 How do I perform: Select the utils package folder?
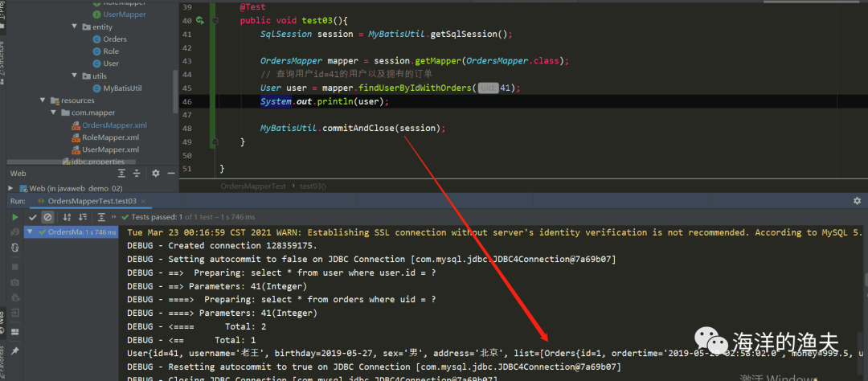(94, 76)
